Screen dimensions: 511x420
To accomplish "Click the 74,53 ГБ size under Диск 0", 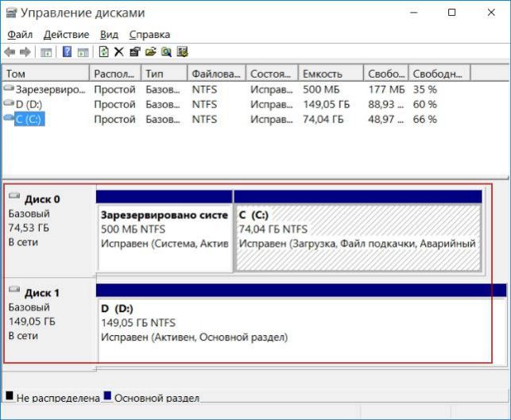I will coord(29,228).
